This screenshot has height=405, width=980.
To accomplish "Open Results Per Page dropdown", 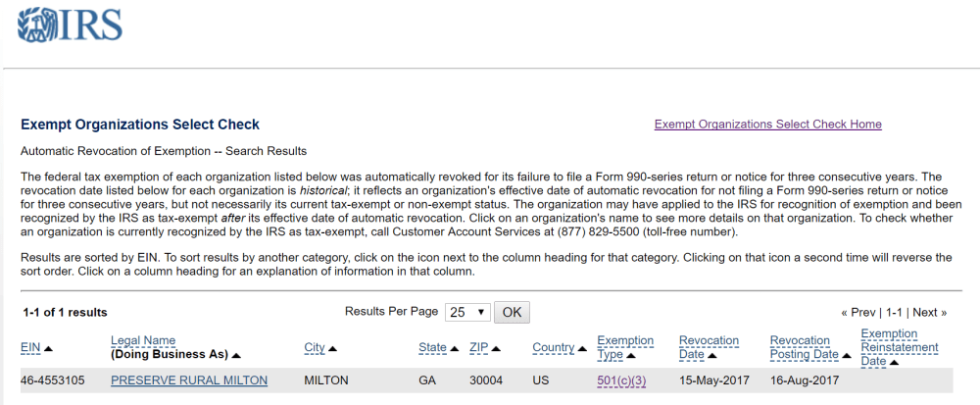I will 467,312.
